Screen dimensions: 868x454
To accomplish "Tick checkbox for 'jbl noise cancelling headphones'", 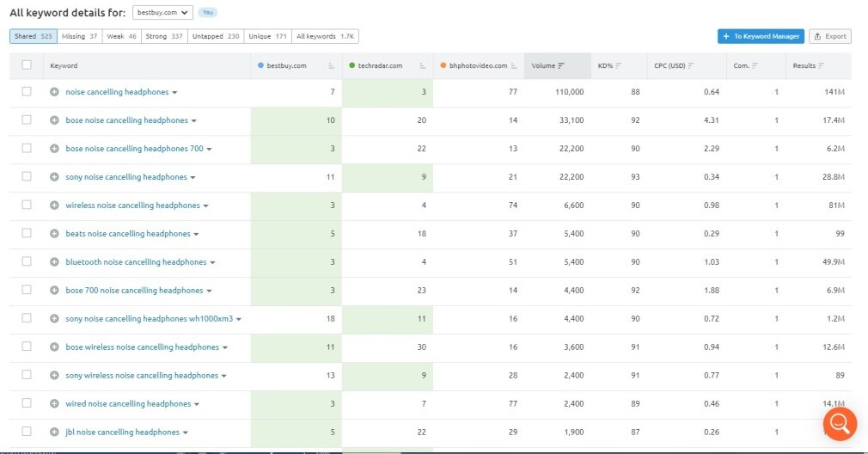I will [x=27, y=432].
